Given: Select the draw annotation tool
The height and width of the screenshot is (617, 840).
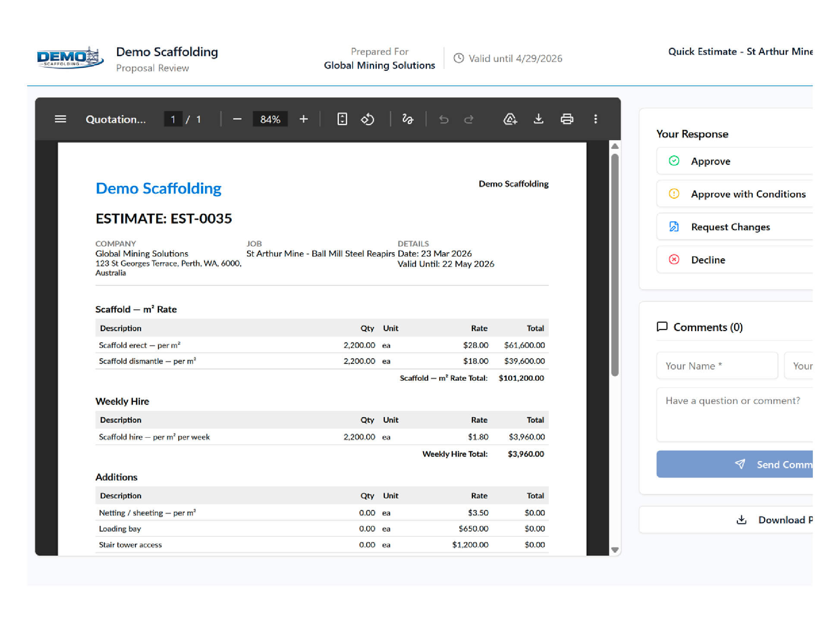Looking at the screenshot, I should click(407, 119).
